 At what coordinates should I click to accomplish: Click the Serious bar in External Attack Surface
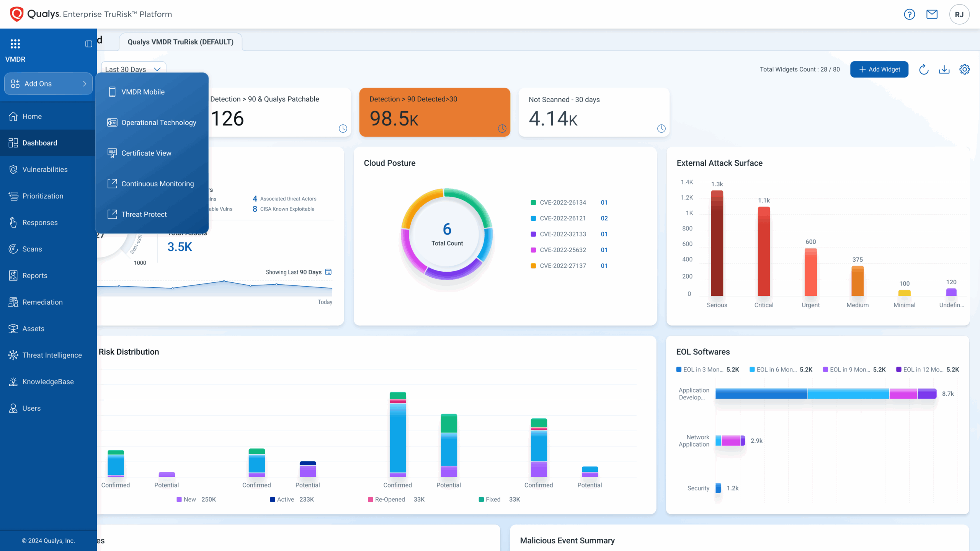point(717,243)
